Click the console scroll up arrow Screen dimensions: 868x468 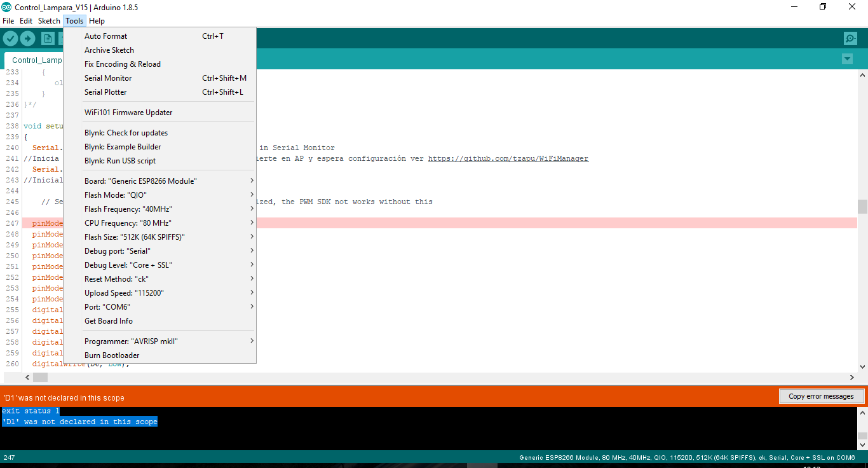[862, 413]
